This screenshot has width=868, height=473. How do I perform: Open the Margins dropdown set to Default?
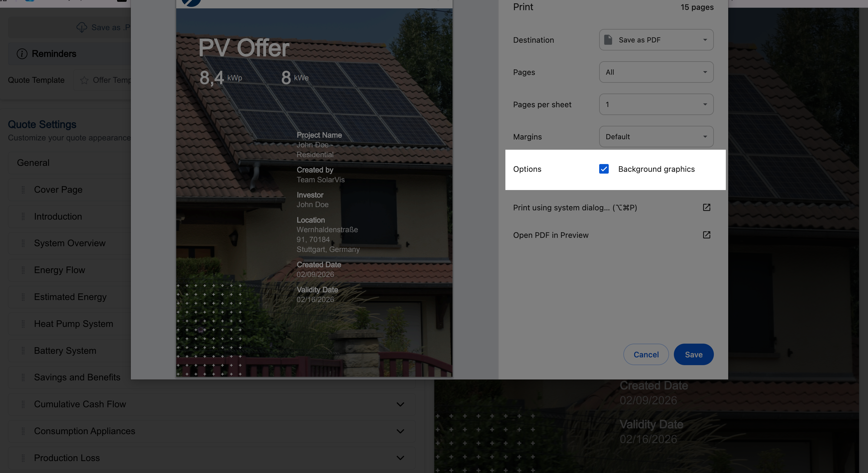coord(656,137)
